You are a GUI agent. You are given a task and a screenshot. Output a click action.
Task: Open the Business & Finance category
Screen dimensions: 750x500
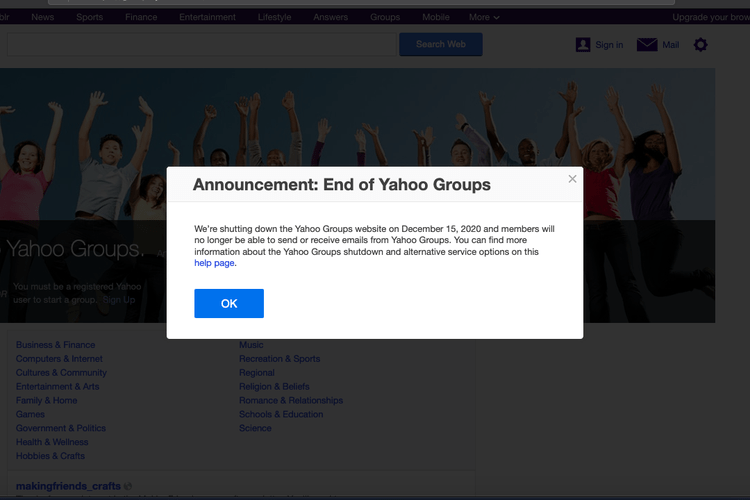click(57, 345)
